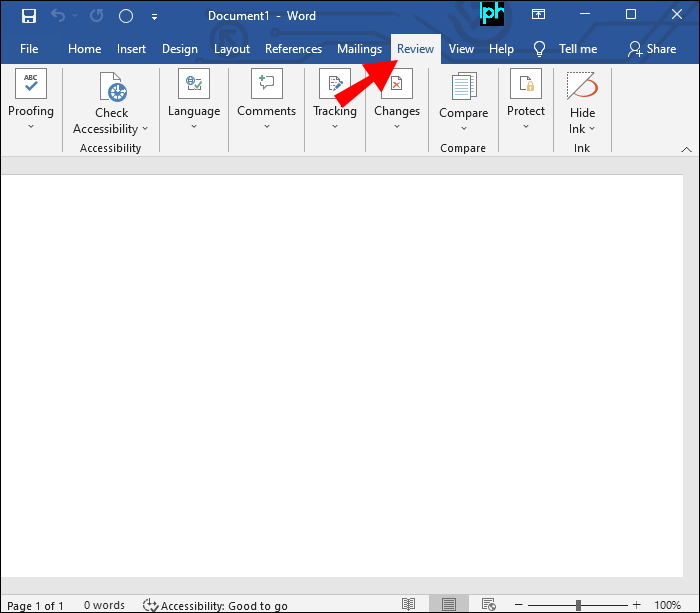The width and height of the screenshot is (700, 613).
Task: Click the Check Accessibility icon
Action: pos(113,87)
